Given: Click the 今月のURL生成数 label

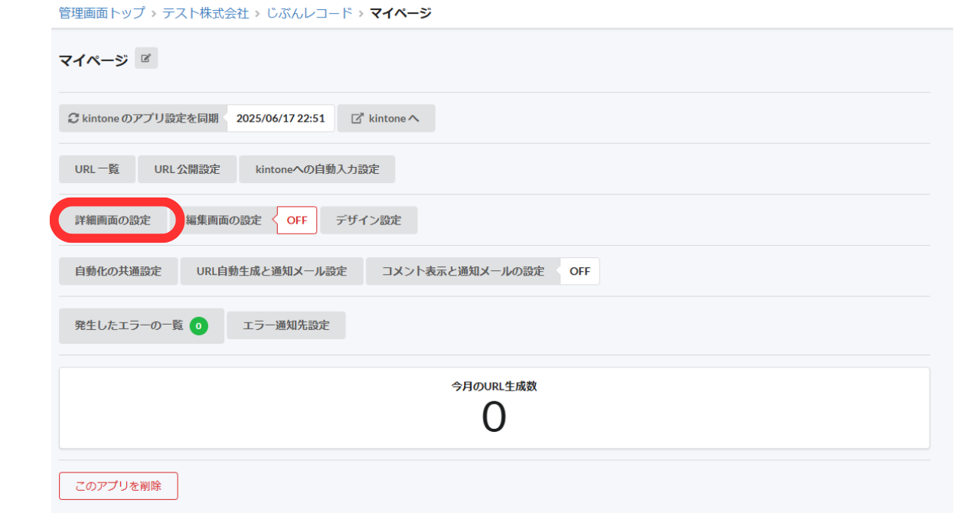Looking at the screenshot, I should pyautogui.click(x=494, y=387).
